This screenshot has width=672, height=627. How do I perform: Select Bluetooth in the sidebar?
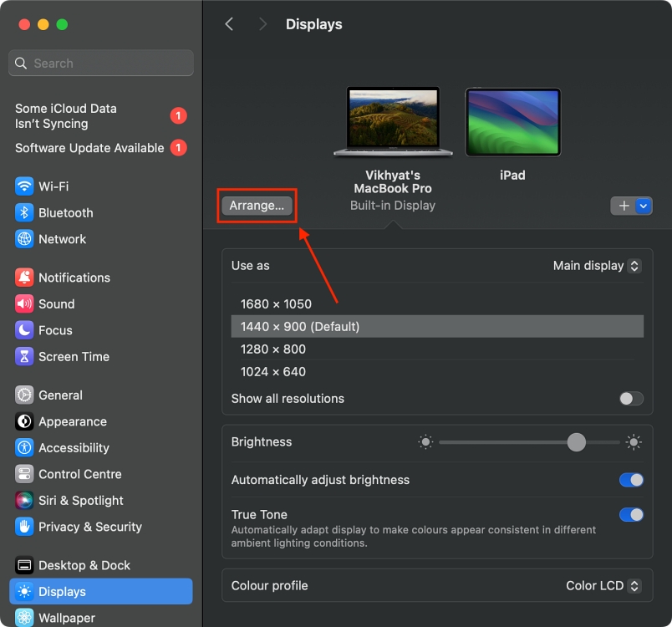pyautogui.click(x=64, y=212)
